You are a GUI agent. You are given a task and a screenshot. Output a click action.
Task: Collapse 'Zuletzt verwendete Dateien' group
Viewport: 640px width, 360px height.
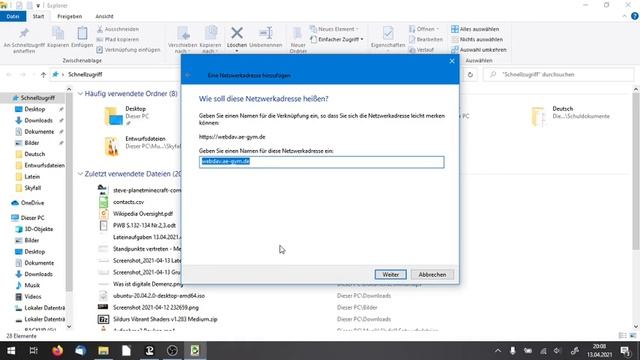point(80,174)
